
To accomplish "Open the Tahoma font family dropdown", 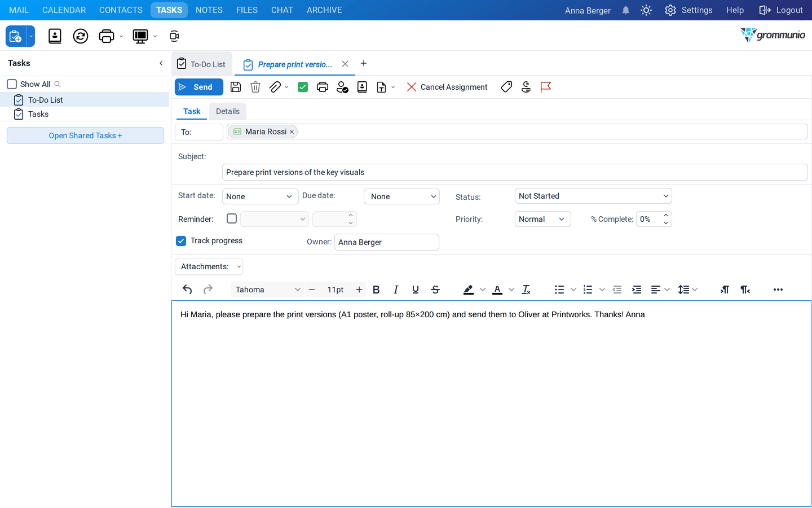I will click(268, 290).
